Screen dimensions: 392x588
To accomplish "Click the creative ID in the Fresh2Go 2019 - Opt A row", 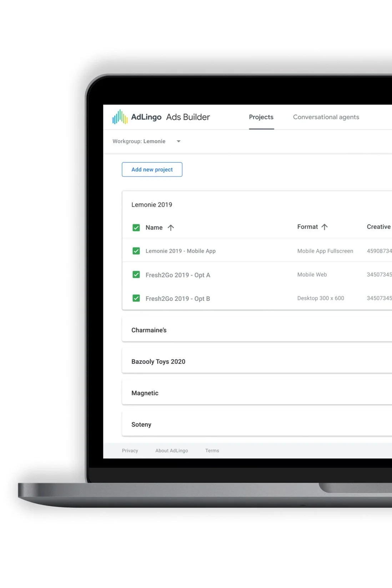I will click(x=379, y=275).
